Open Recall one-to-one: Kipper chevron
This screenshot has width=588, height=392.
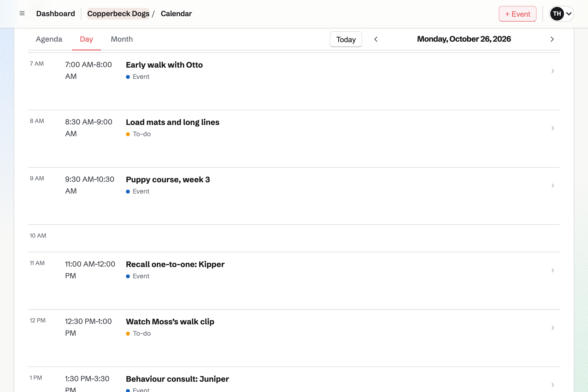click(x=552, y=270)
